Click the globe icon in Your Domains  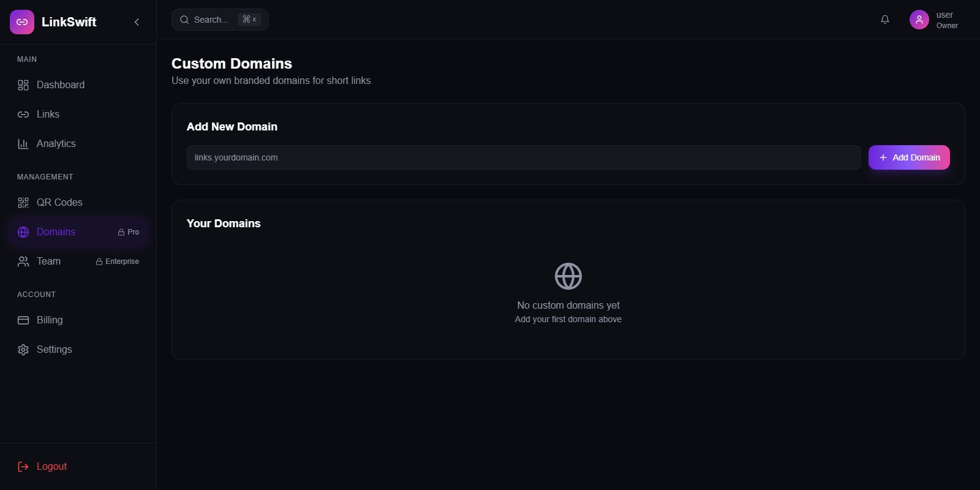[x=568, y=276]
